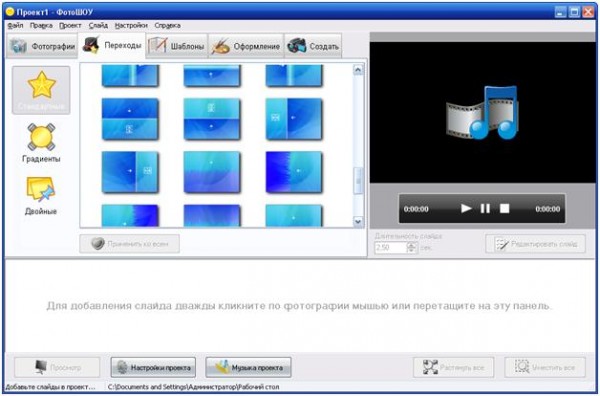Click the transitions list scroll-up arrow
Viewport: 600px width, 396px height.
(x=358, y=70)
